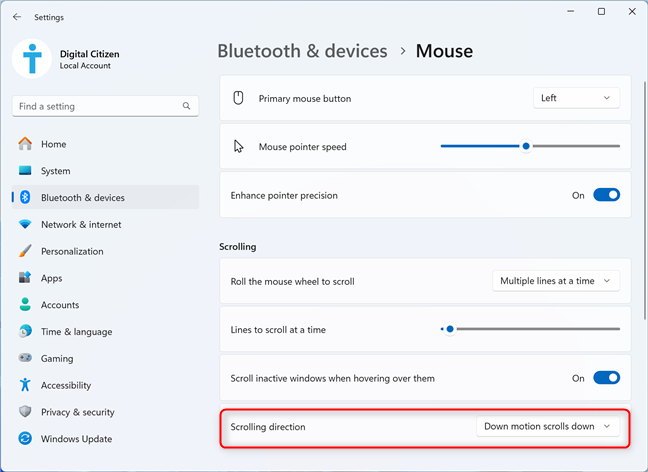
Task: Click the mouse pointer speed slider handle
Action: 526,146
